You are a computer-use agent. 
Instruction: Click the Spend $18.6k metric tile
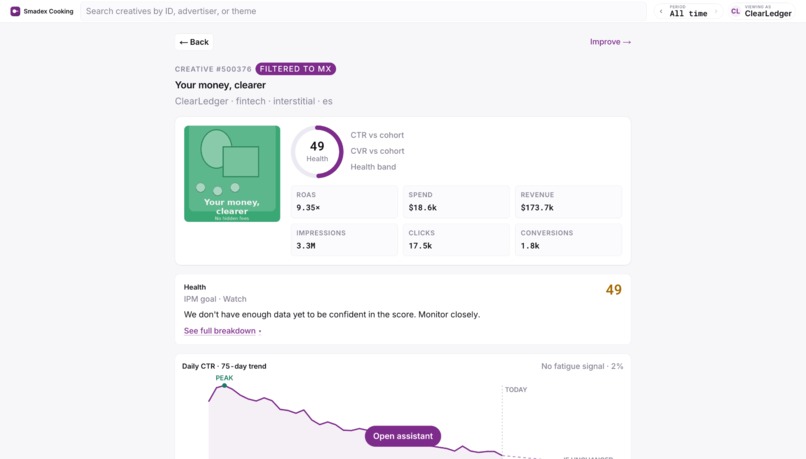coord(456,201)
